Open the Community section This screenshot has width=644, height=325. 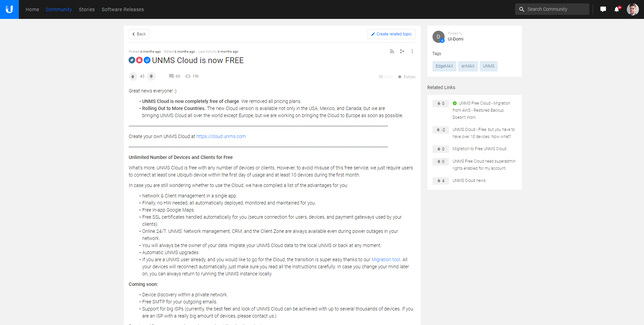[59, 9]
